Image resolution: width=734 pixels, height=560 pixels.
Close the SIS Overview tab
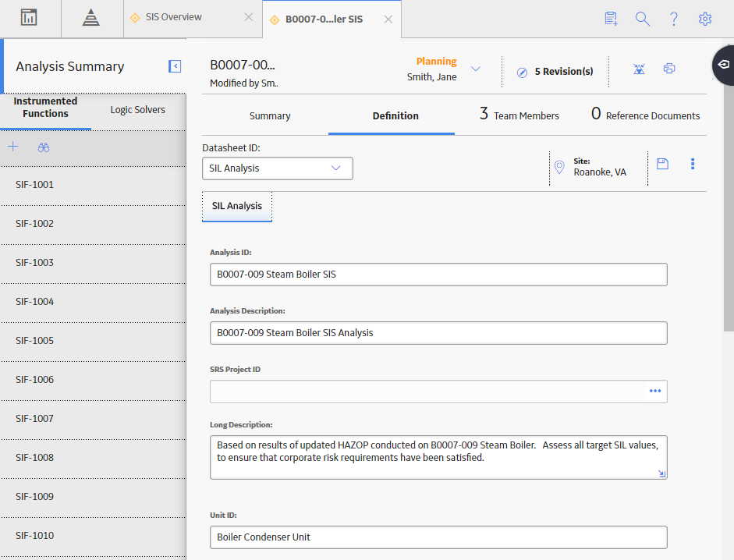(x=249, y=17)
